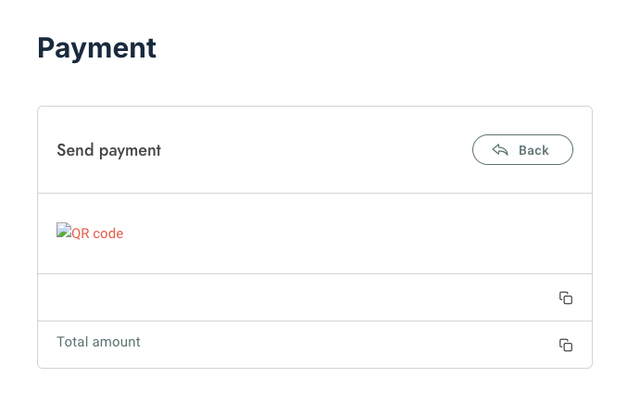Click the QR code placeholder thumbnail
The height and width of the screenshot is (404, 640).
63,230
